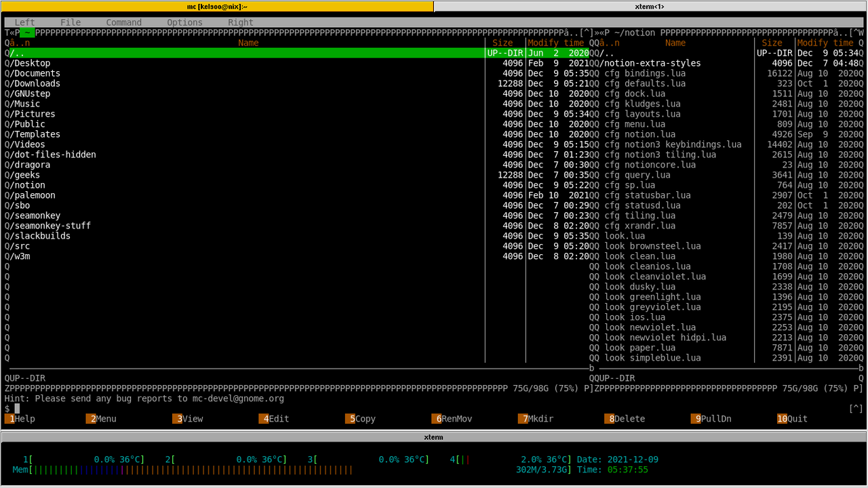This screenshot has height=488, width=868.
Task: Sort left panel by Size column
Action: pyautogui.click(x=502, y=43)
